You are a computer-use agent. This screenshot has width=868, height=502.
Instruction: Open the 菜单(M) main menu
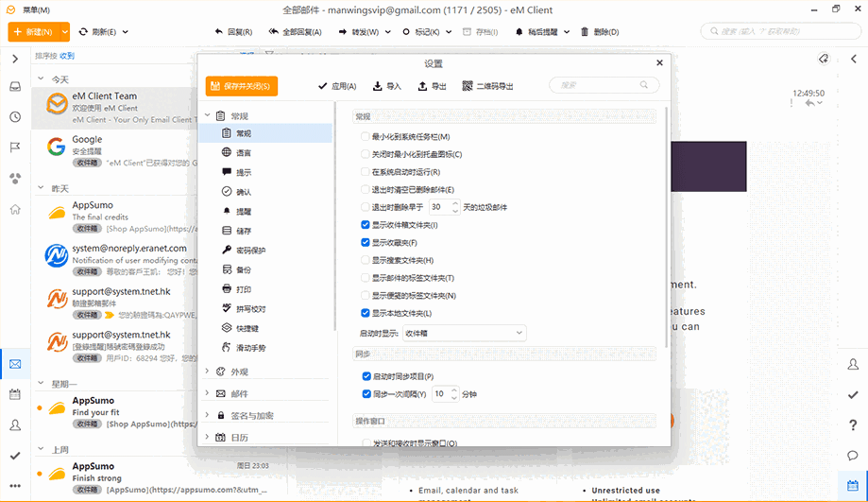36,10
